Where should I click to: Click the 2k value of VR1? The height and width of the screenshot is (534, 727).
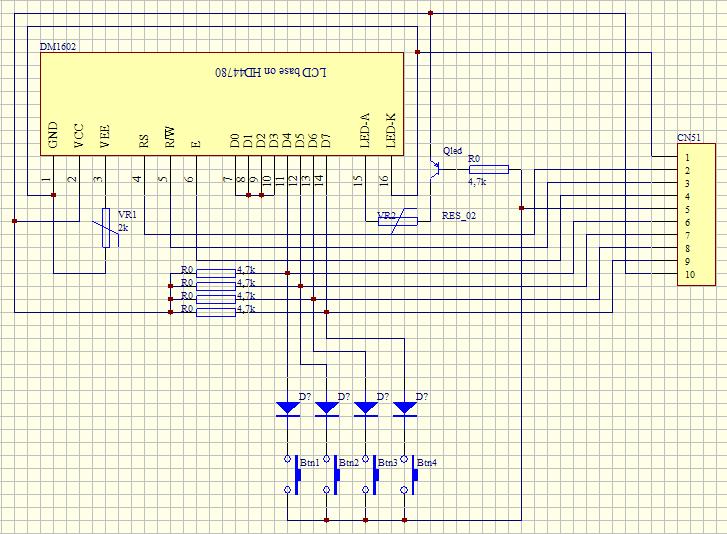[123, 228]
